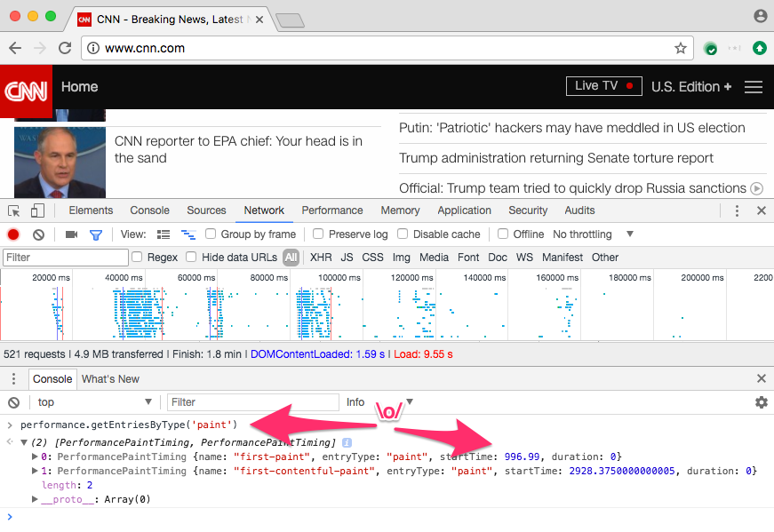Open the Audits tab
Viewport: 774px width, 532px height.
coord(579,210)
